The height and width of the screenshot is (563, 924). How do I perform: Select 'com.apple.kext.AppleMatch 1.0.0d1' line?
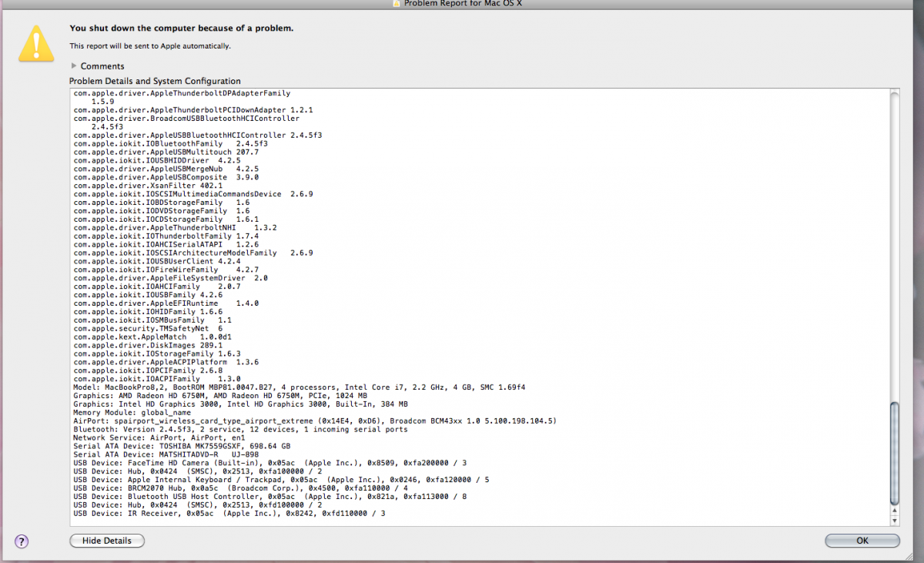tap(152, 337)
